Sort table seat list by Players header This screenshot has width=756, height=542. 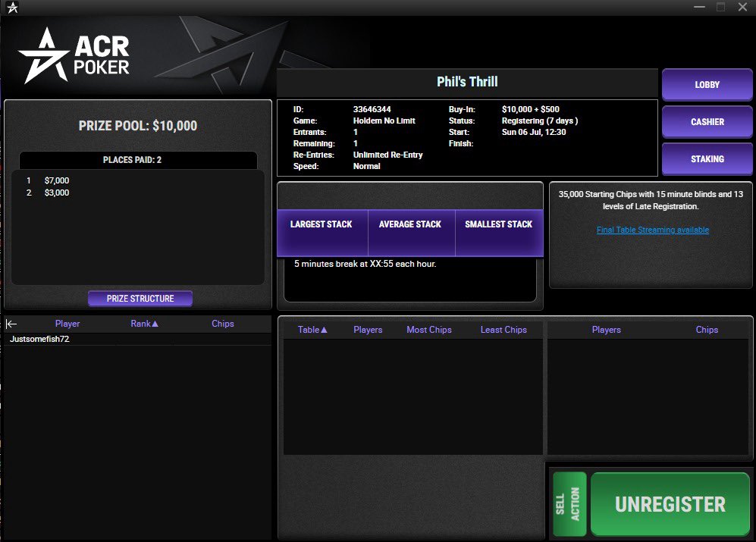(x=606, y=330)
